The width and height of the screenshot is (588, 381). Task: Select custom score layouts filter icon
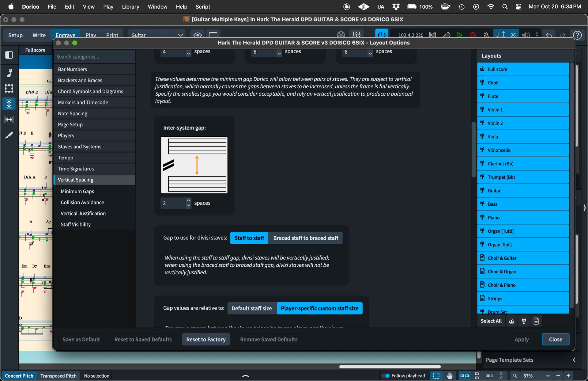tap(536, 321)
